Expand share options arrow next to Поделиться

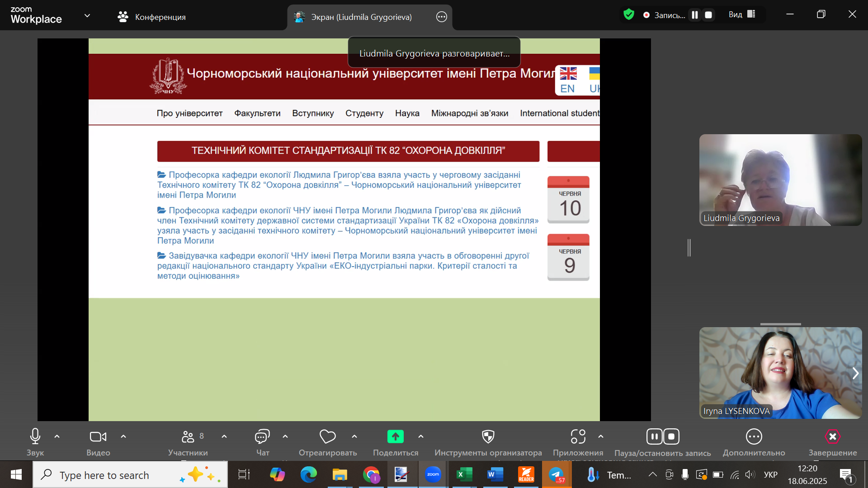click(421, 436)
